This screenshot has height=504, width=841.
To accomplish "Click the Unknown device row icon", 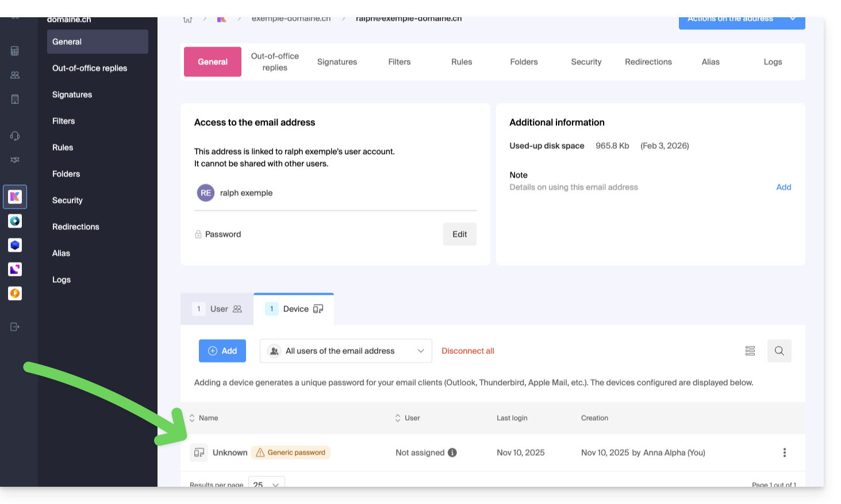I will pos(199,453).
